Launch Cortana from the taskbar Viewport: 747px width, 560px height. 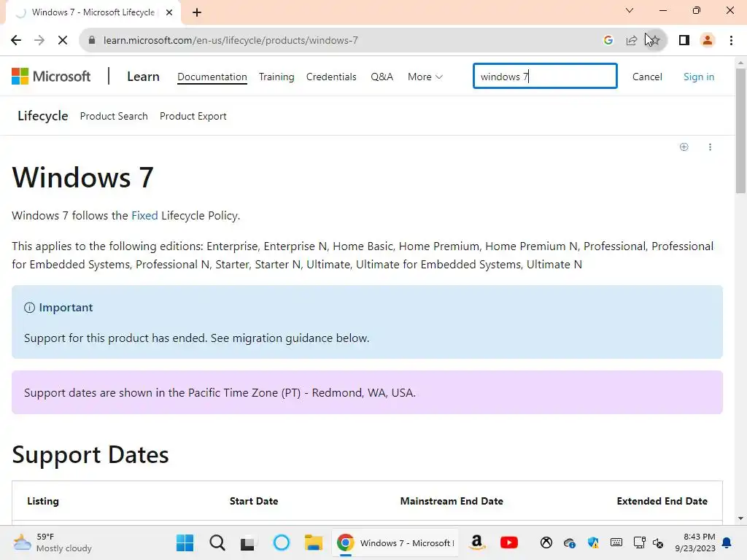(282, 542)
